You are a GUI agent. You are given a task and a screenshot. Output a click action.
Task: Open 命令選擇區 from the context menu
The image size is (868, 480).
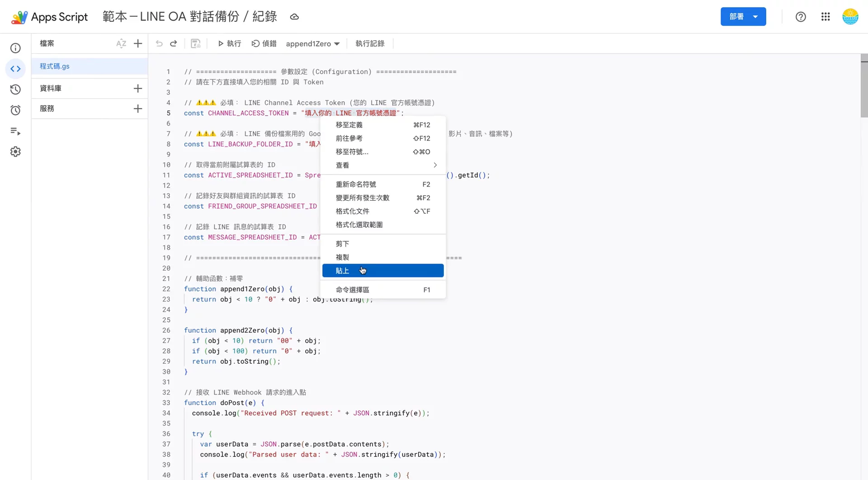pos(383,290)
